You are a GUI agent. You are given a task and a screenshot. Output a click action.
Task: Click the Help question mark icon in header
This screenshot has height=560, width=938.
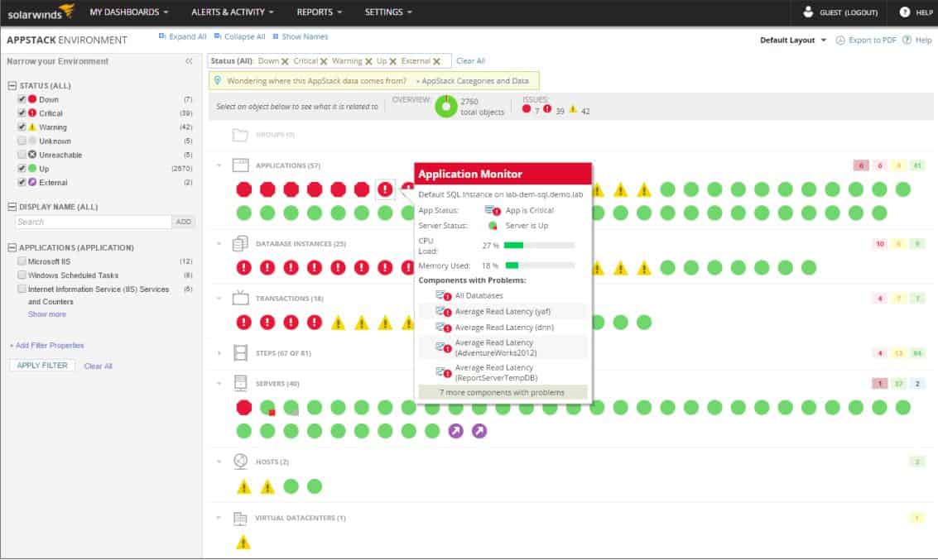905,12
